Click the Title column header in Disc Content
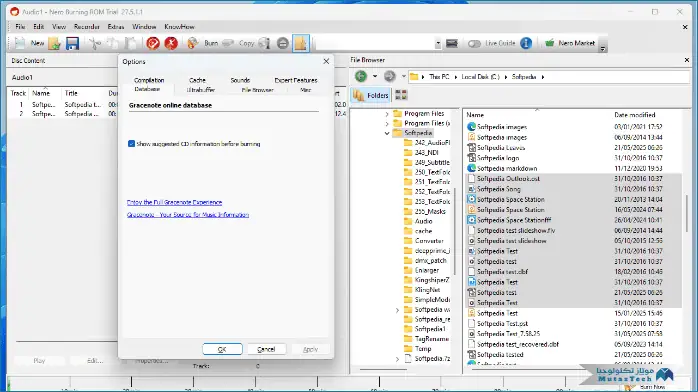Screen dimensions: 698x392 point(71,93)
